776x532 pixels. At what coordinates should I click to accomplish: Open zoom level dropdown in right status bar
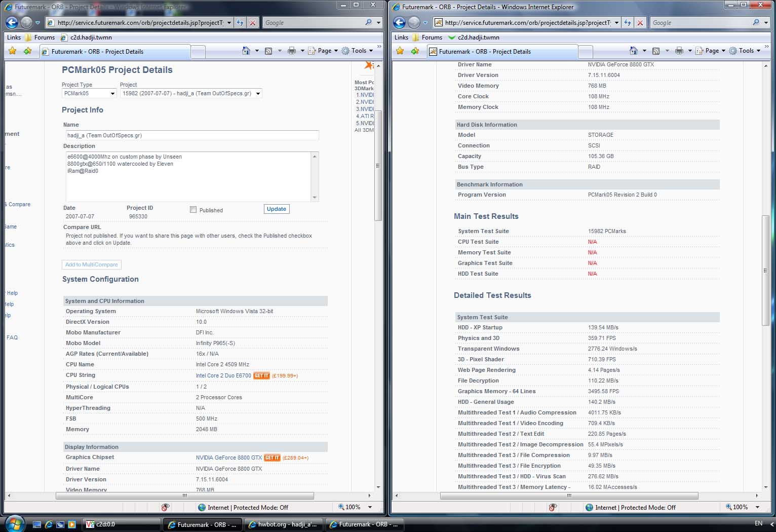click(x=757, y=507)
